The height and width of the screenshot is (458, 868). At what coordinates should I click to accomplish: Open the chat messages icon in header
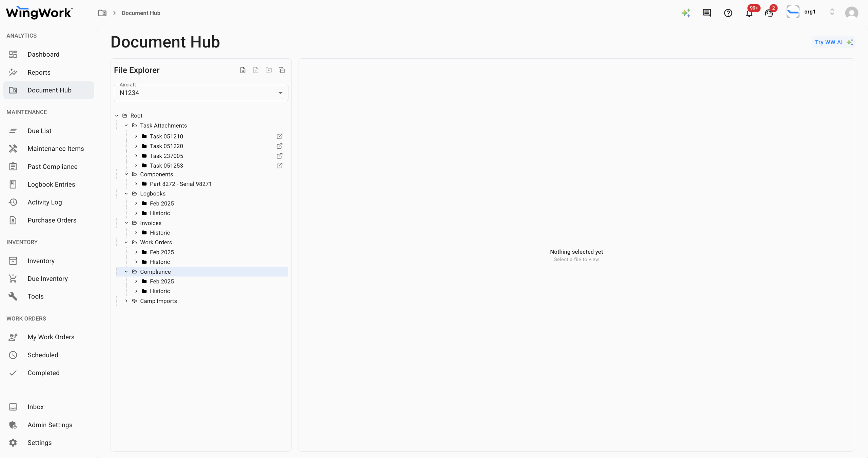[707, 13]
